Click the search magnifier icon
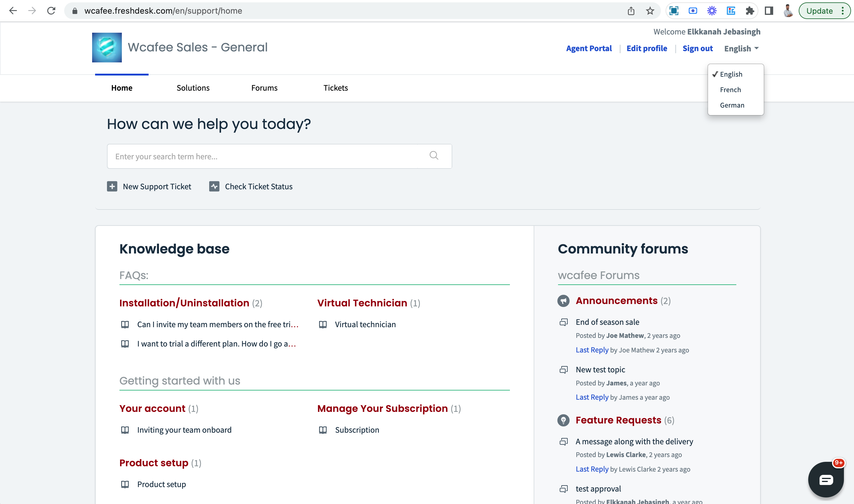Image resolution: width=854 pixels, height=504 pixels. (434, 155)
